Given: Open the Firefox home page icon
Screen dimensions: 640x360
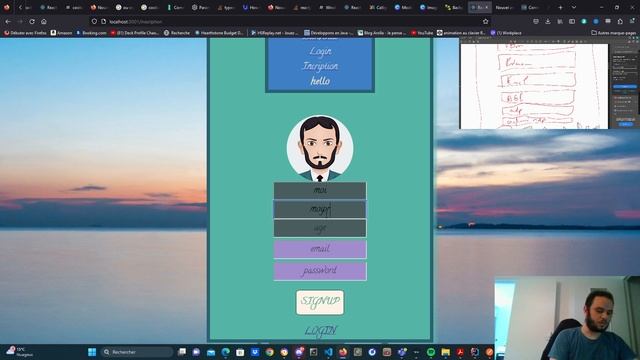Looking at the screenshot, I should coord(44,21).
